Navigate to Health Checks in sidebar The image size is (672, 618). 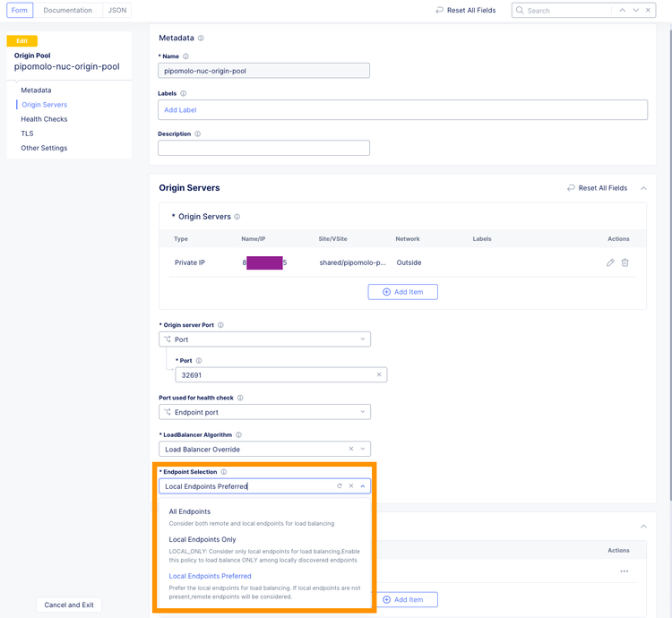[44, 119]
